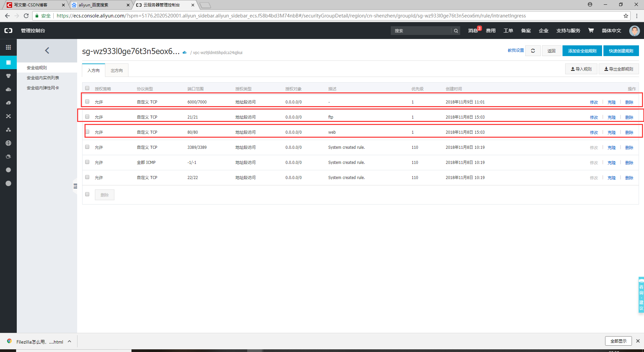Check the 80/80 web rule checkbox
This screenshot has height=352, width=644.
pos(87,132)
